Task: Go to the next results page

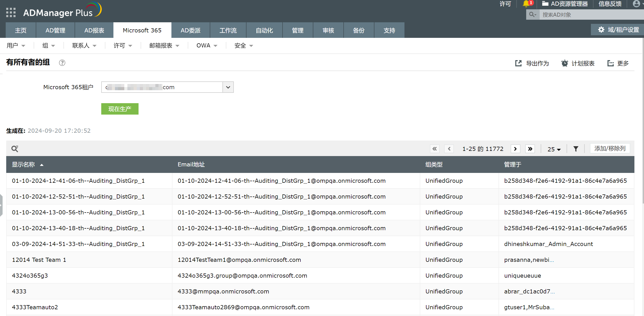Action: pyautogui.click(x=515, y=149)
